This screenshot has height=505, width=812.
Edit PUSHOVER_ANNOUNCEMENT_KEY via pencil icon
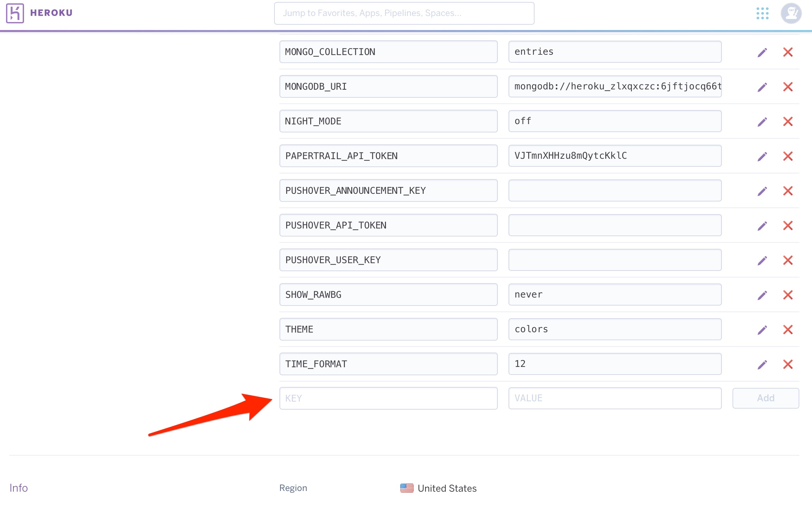click(762, 191)
